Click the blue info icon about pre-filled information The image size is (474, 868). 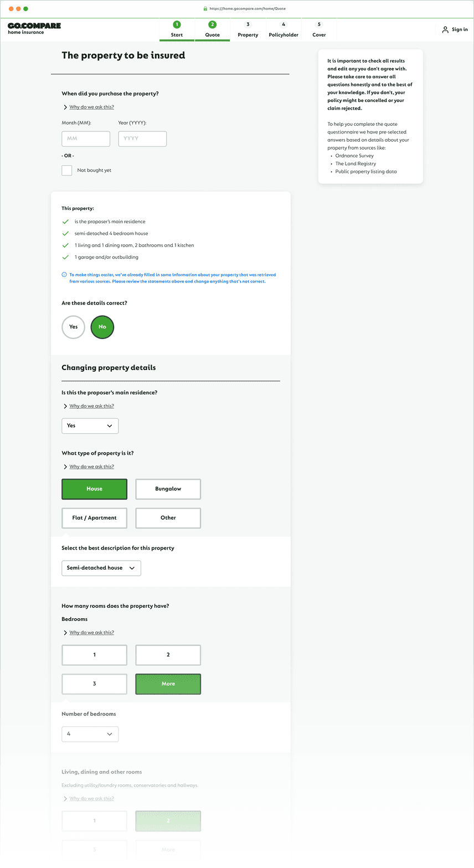coord(64,275)
